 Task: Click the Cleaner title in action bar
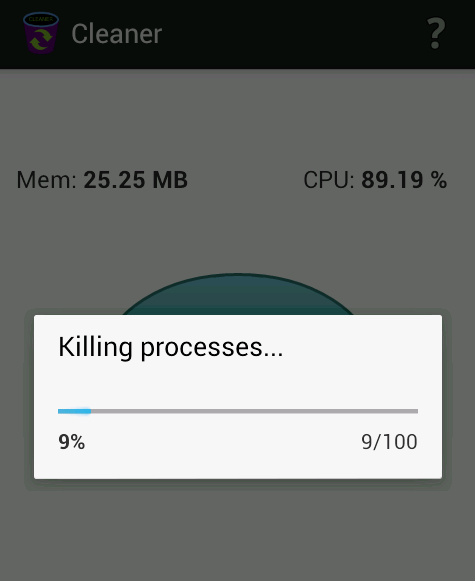point(117,34)
